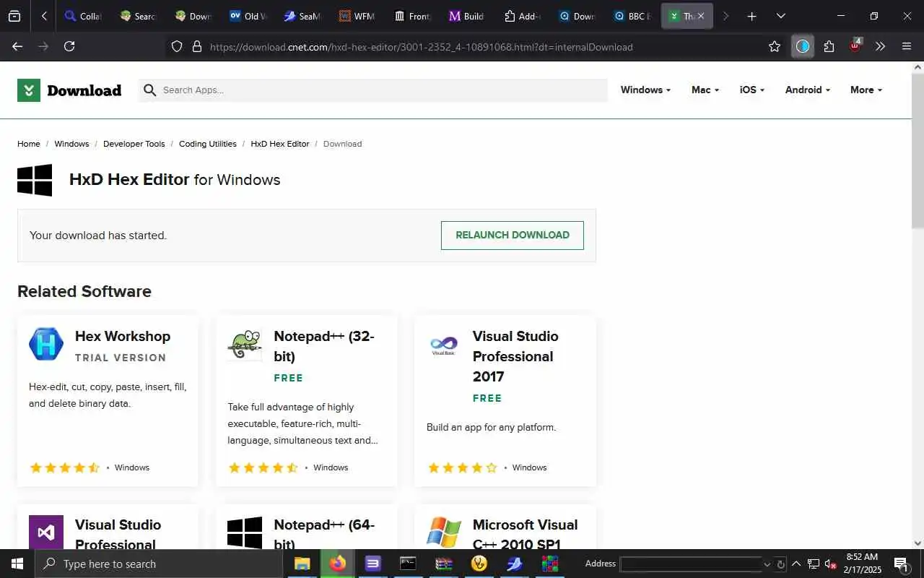924x578 pixels.
Task: Click the Microsoft Visual C++ 2010 icon
Action: click(444, 532)
